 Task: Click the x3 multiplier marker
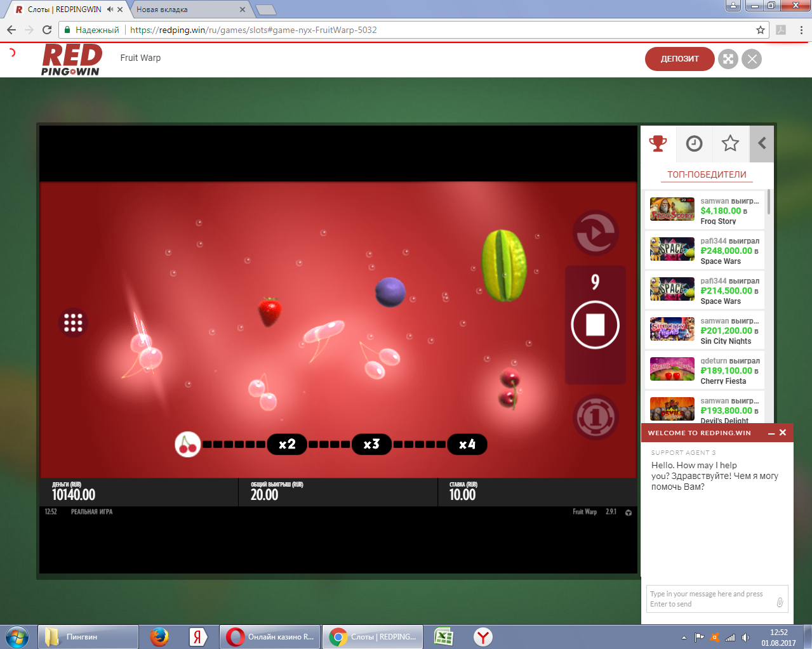click(x=371, y=444)
